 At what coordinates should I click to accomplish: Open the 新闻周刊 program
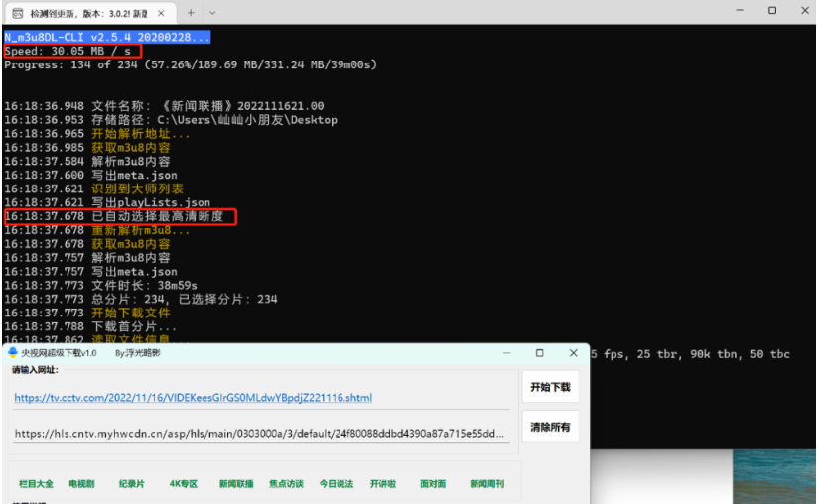486,484
